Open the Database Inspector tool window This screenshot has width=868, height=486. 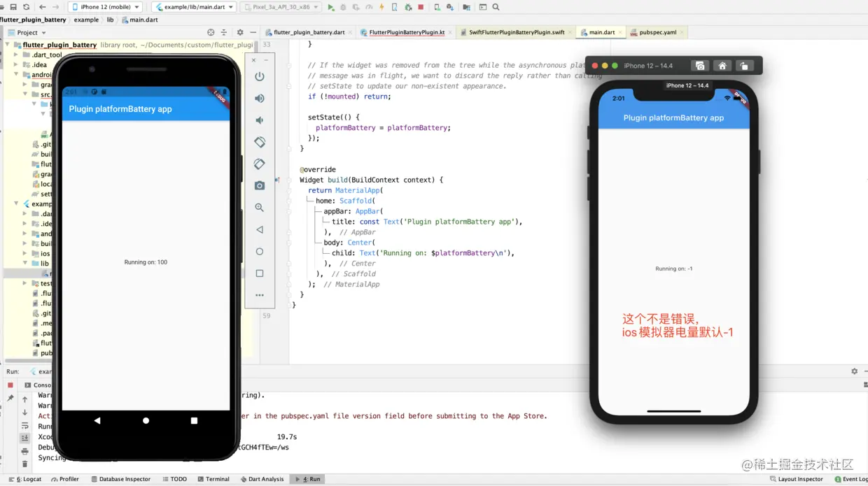(120, 479)
